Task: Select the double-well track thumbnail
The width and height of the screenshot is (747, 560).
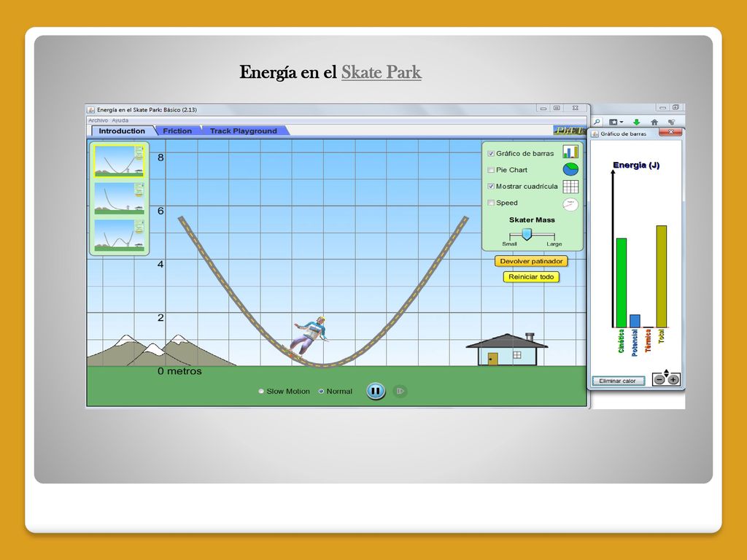Action: tap(119, 236)
